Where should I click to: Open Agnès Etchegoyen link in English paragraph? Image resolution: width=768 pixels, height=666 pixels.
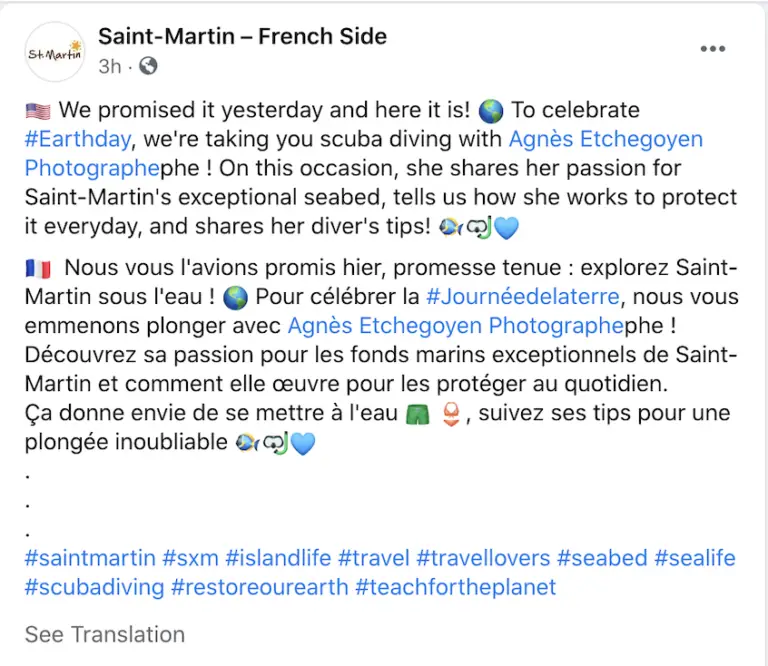point(606,139)
